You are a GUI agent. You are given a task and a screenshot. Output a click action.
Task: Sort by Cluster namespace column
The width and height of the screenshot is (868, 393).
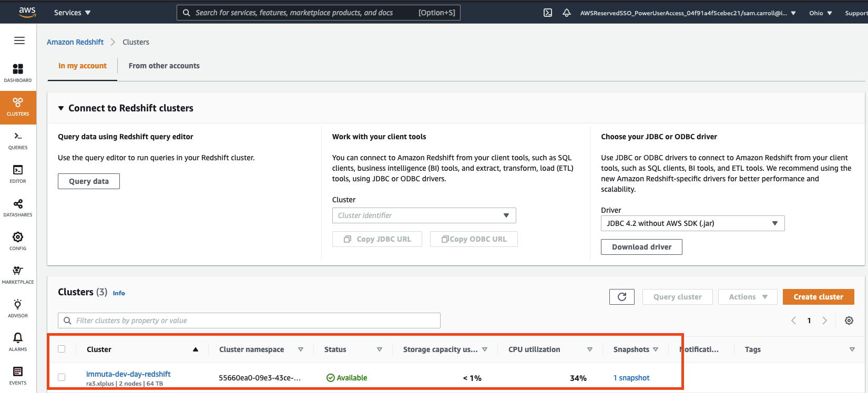tap(301, 349)
